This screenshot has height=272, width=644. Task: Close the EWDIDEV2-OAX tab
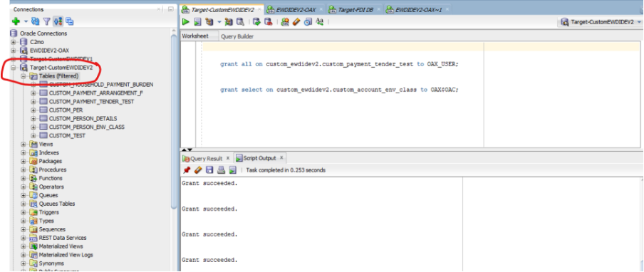coord(321,9)
